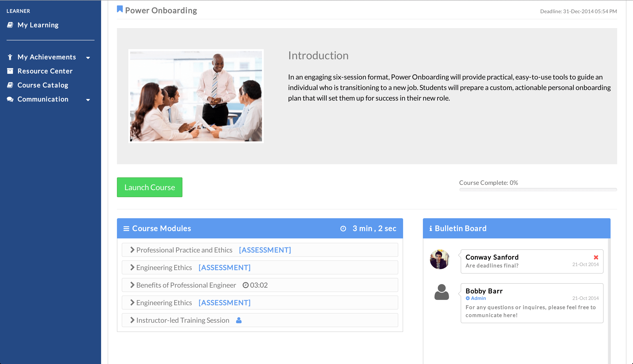Open the second Engineering Ethics assessment link

[224, 303]
